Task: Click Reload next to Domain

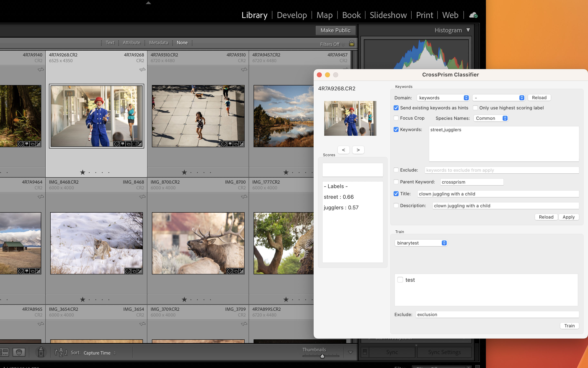Action: tap(539, 98)
